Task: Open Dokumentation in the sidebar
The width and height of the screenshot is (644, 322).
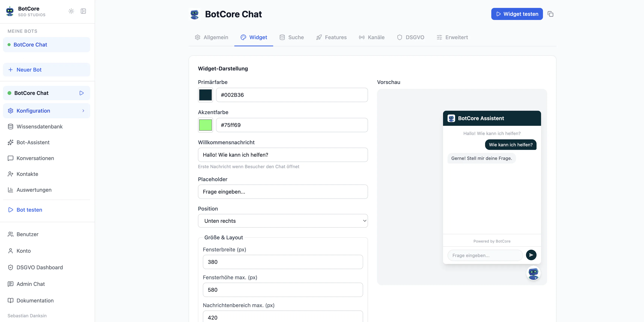Action: pyautogui.click(x=47, y=301)
